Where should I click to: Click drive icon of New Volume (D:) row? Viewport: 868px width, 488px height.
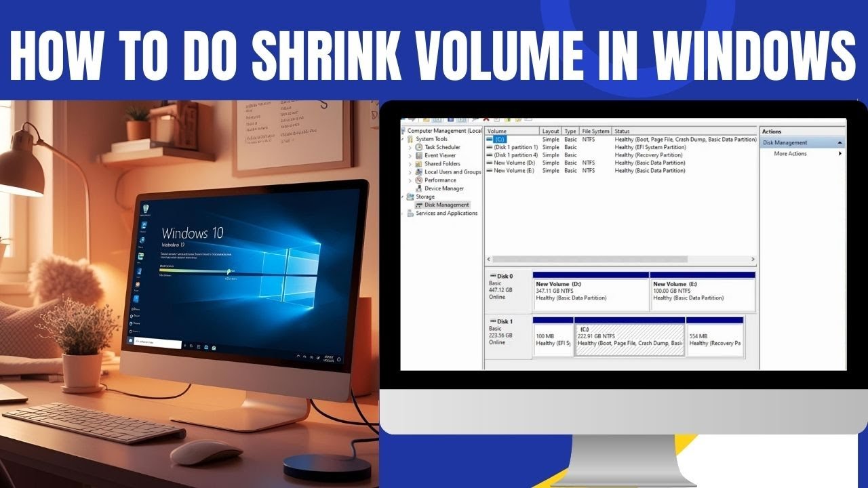tap(490, 163)
